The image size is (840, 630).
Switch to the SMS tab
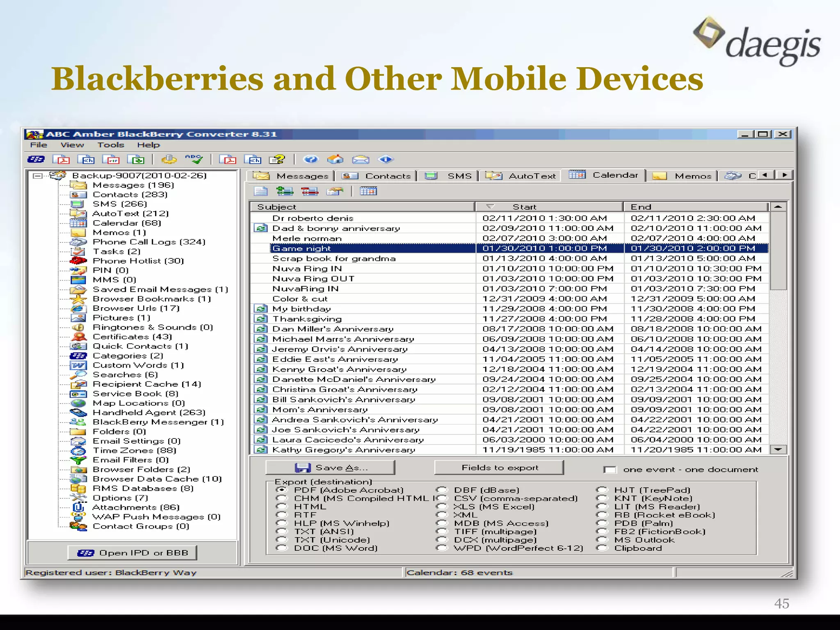[x=449, y=176]
